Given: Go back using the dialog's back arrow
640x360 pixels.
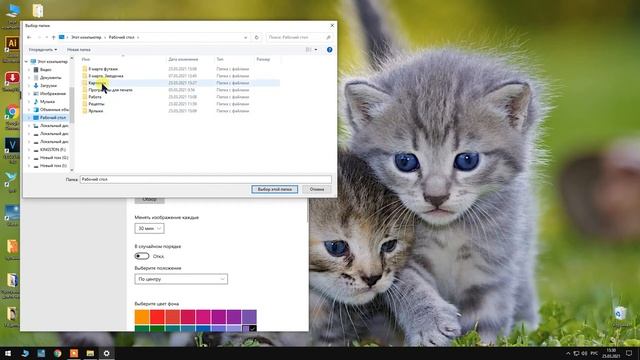Looking at the screenshot, I should [29, 37].
